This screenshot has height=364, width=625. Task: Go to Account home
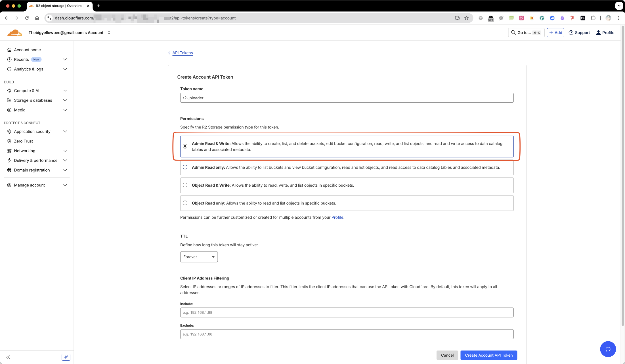27,50
